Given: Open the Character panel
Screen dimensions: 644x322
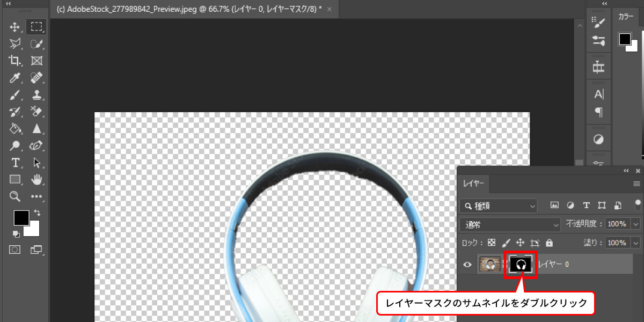Looking at the screenshot, I should [x=598, y=94].
